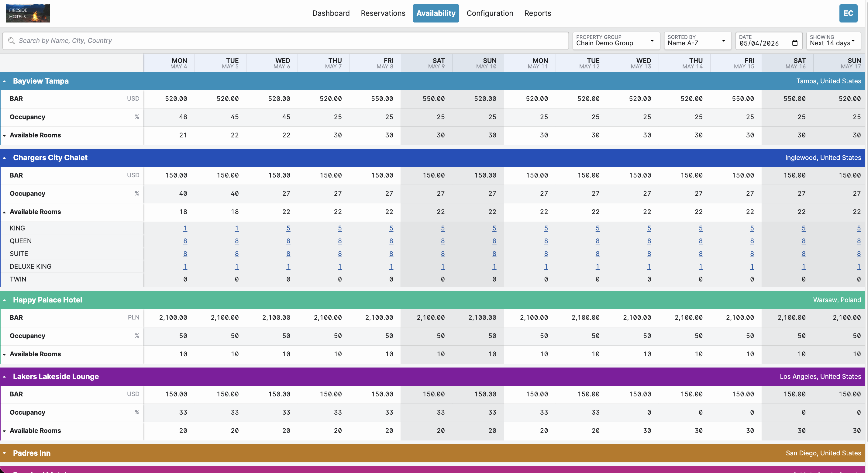Collapse the Lakers Lakeside Lounge section

tap(4, 377)
